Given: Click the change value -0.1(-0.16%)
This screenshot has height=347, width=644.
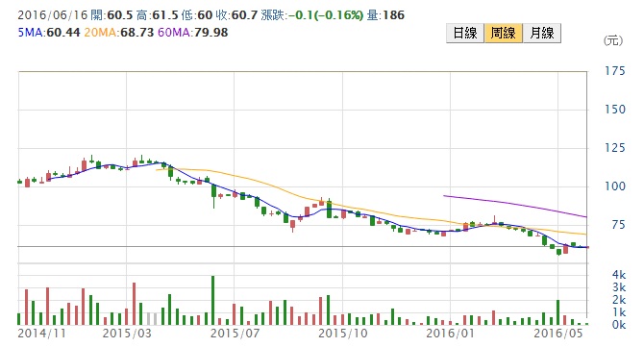Looking at the screenshot, I should (326, 15).
